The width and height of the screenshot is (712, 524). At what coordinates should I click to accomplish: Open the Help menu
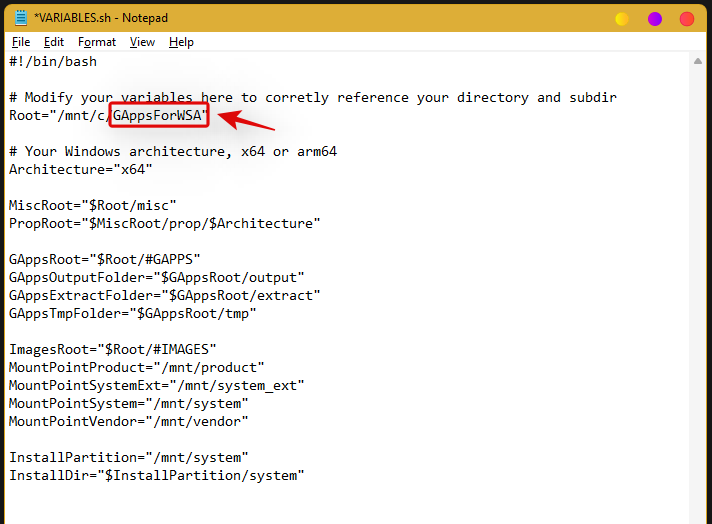pos(181,42)
